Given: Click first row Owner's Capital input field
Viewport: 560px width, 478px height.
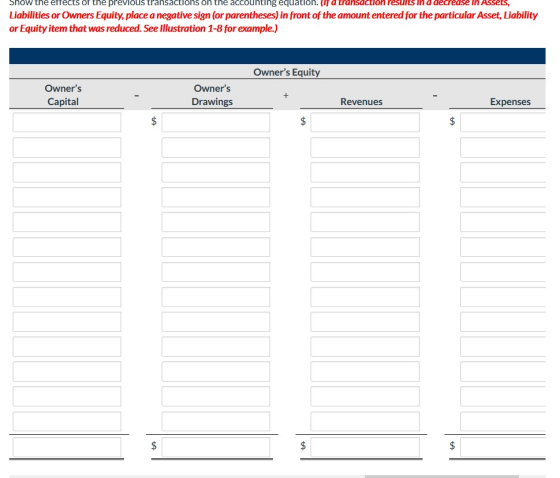Looking at the screenshot, I should point(67,123).
